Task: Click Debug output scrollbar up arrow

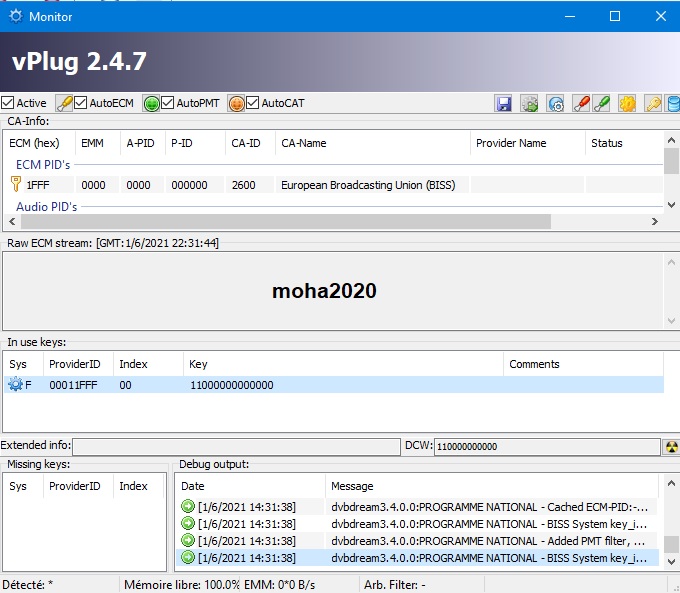Action: [x=671, y=483]
